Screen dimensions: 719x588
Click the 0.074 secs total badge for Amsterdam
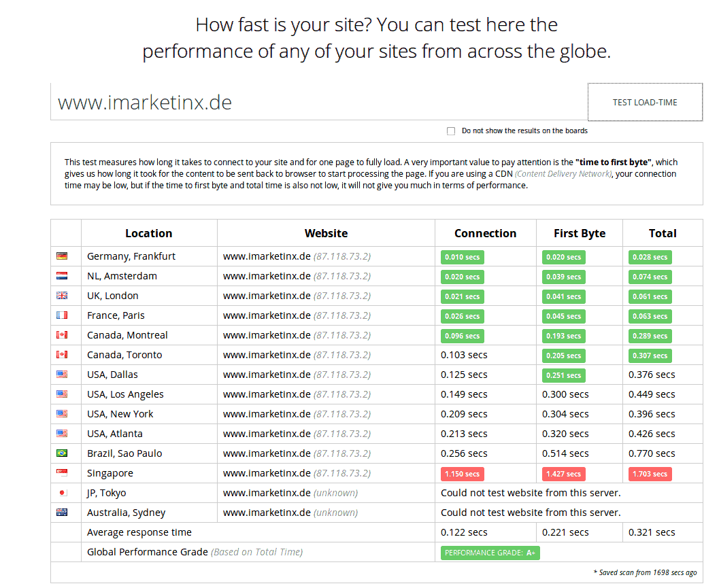(650, 277)
